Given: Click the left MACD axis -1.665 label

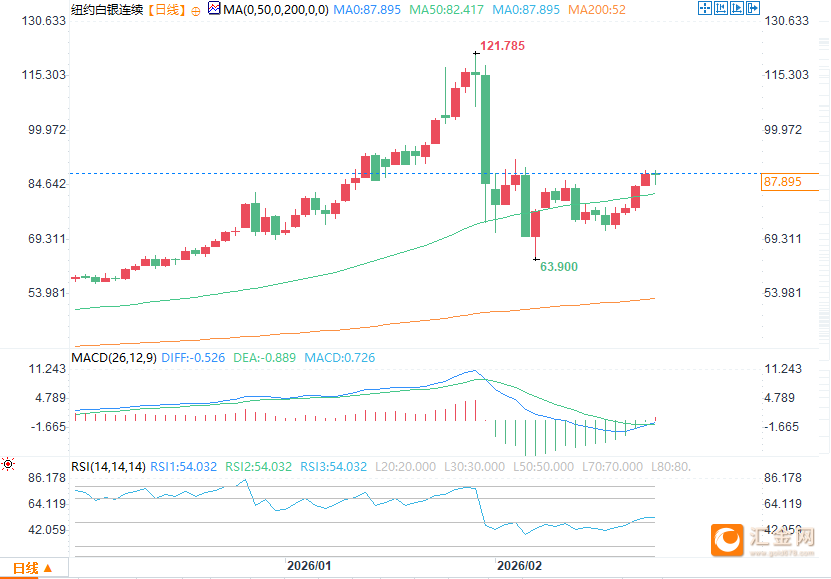Looking at the screenshot, I should (x=49, y=427).
